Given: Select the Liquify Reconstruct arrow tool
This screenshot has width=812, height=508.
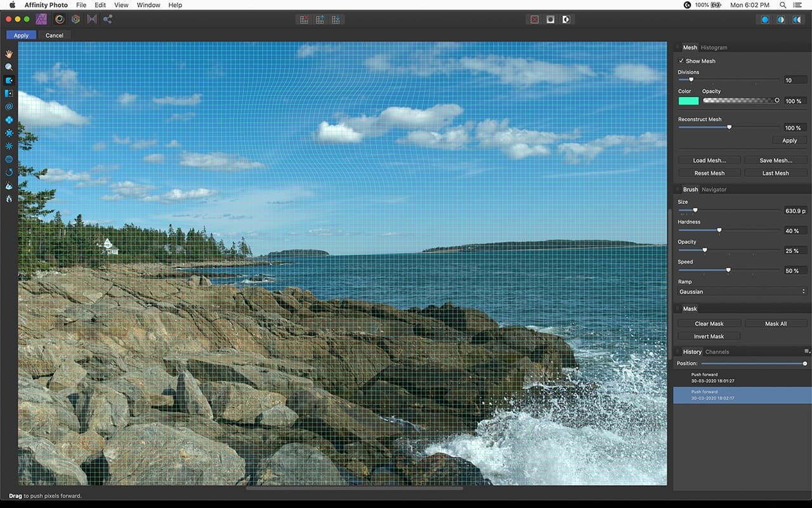Looking at the screenshot, I should 9,172.
